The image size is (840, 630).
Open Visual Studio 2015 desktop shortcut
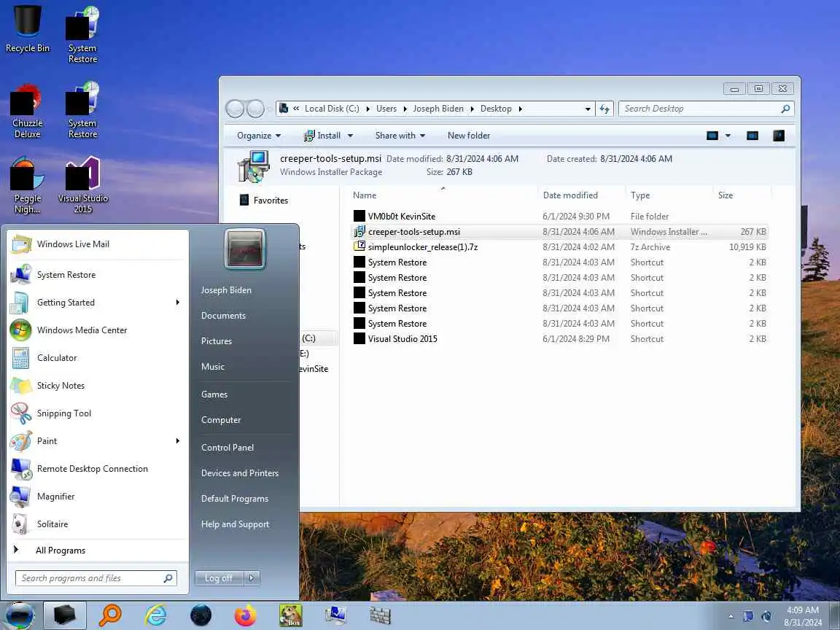[83, 185]
